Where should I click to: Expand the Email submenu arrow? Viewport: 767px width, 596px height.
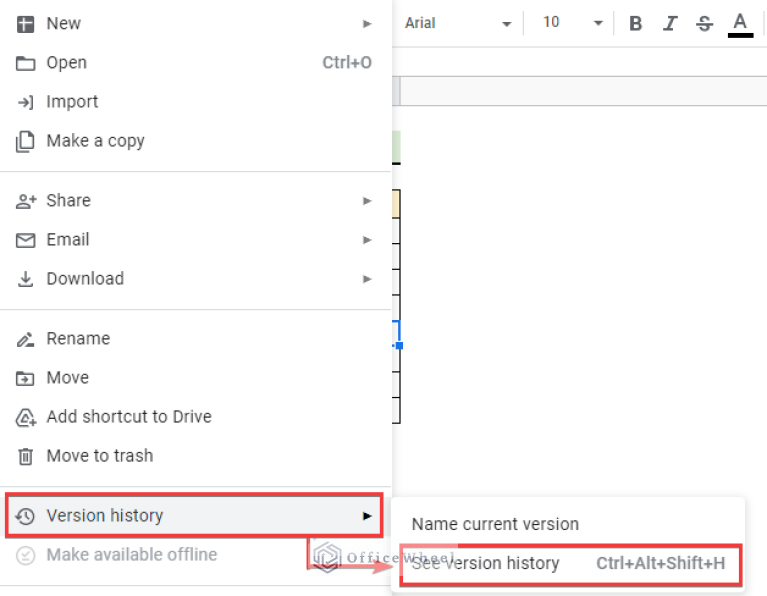(x=367, y=240)
